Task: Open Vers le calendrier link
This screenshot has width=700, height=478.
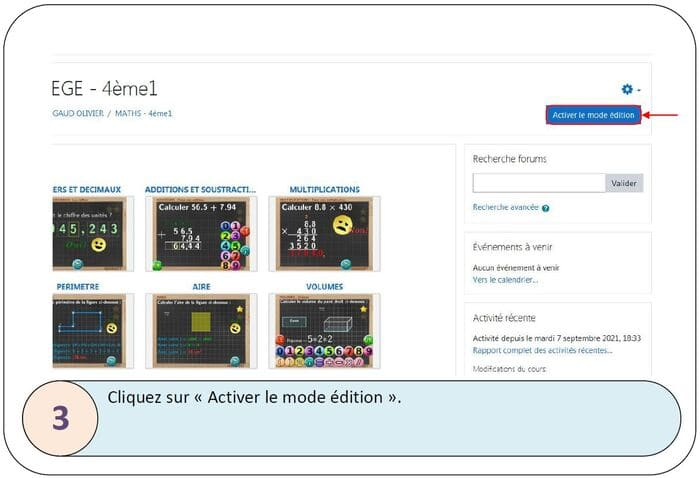Action: [505, 280]
